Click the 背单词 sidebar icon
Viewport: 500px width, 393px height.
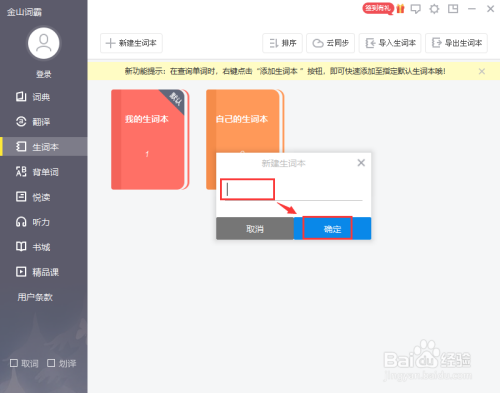(21, 171)
